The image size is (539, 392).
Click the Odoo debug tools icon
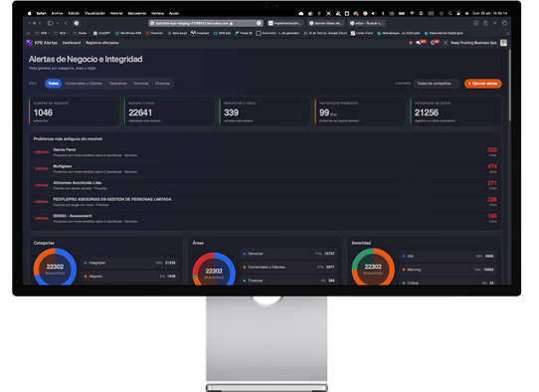[x=446, y=43]
